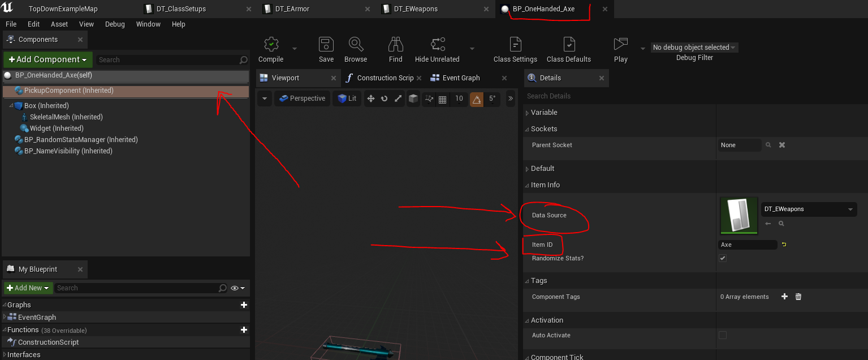Image resolution: width=868 pixels, height=360 pixels.
Task: Collapse the Box (Inherited) component tree
Action: pos(11,106)
